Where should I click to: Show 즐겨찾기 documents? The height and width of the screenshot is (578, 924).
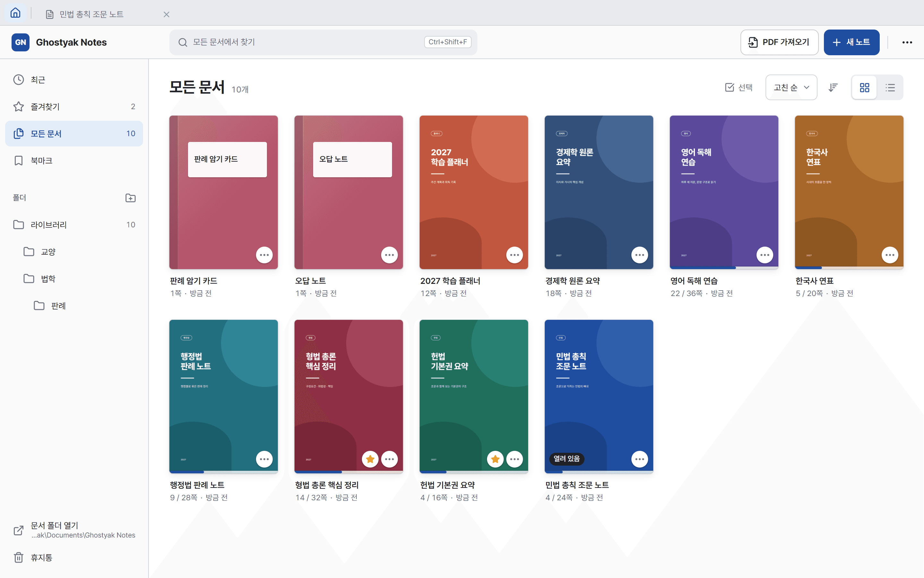click(x=74, y=107)
